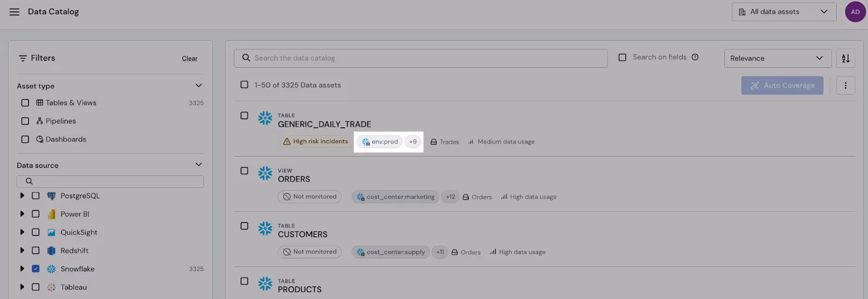Click the QuickSight icon
This screenshot has width=868, height=299.
52,232
